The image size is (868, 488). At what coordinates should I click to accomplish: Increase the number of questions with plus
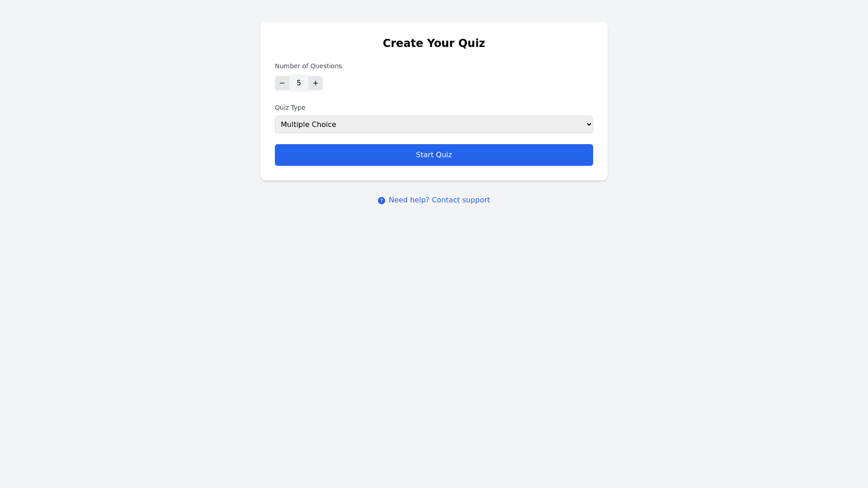pyautogui.click(x=316, y=83)
